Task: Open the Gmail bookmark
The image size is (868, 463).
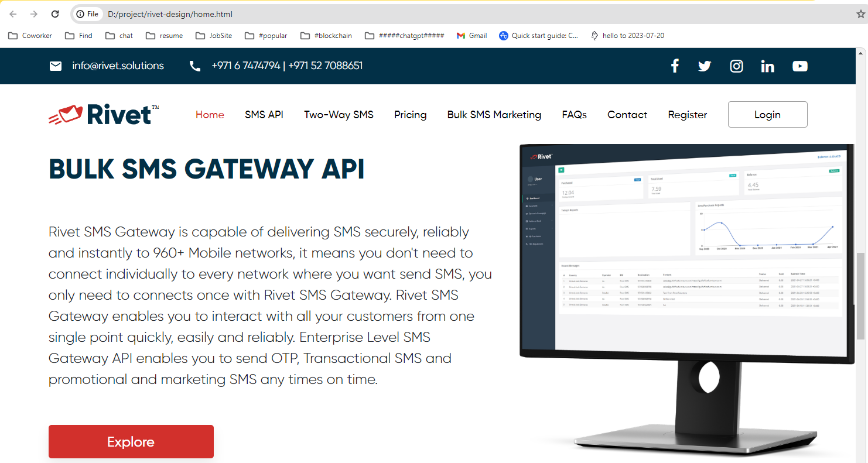Action: tap(471, 36)
